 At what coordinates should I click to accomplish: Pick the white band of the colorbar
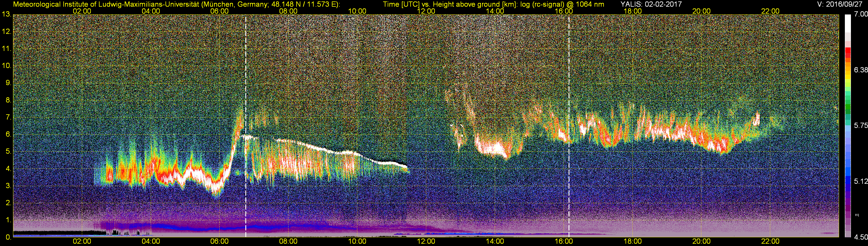tap(848, 24)
